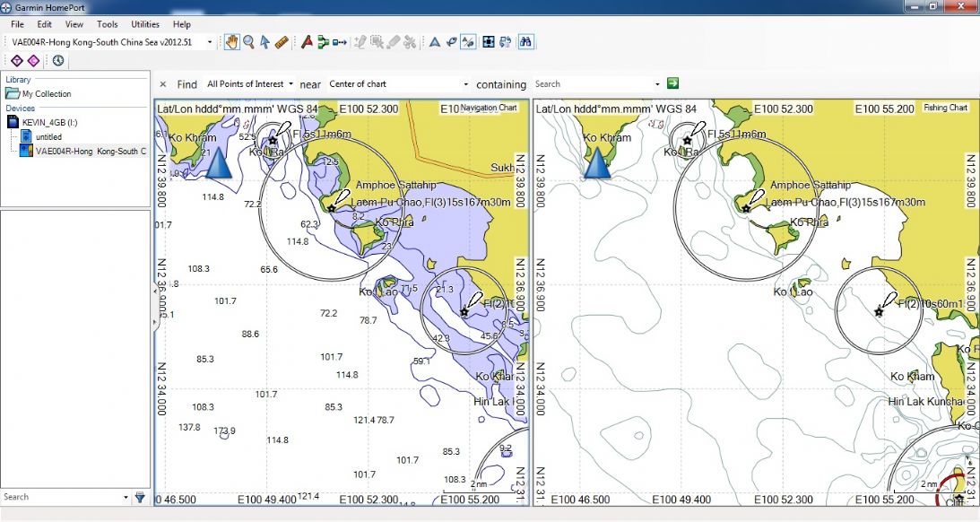Choose the Measure ruler tool
This screenshot has height=522, width=980.
tap(282, 41)
